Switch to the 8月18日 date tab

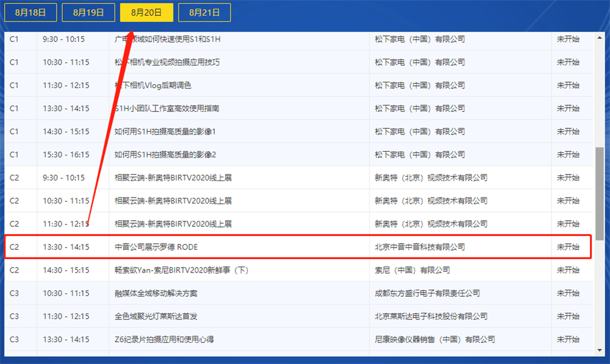tap(30, 12)
